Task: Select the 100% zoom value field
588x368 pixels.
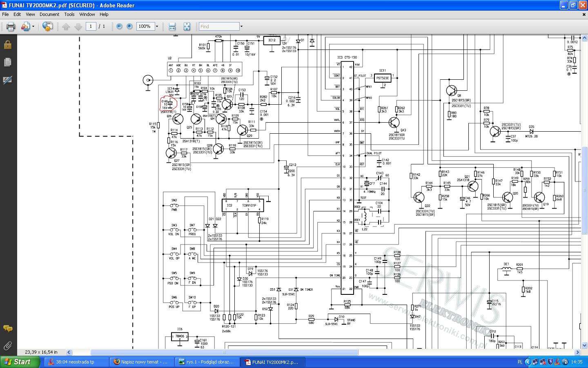Action: click(x=145, y=27)
